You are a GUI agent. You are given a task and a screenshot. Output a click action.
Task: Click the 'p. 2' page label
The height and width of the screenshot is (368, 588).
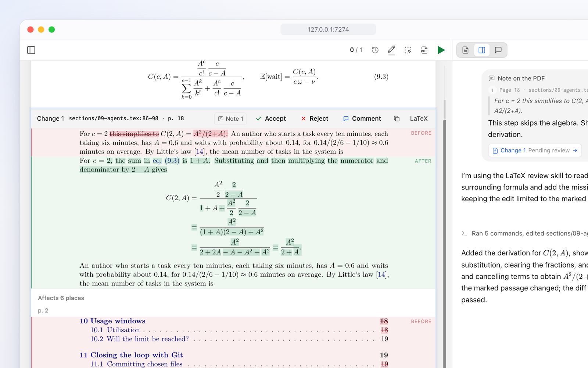[43, 311]
